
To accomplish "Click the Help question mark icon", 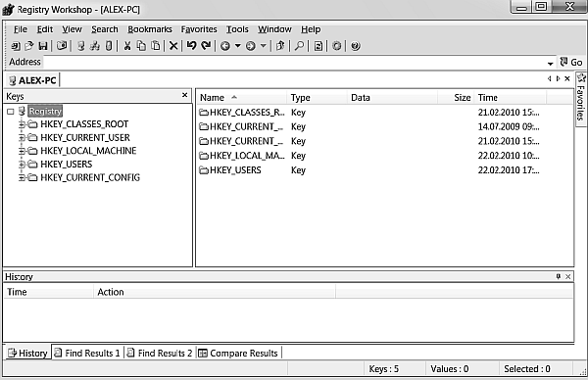I will click(x=355, y=46).
